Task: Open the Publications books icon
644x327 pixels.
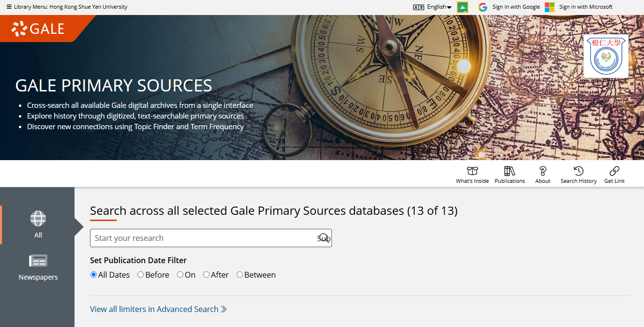Action: [509, 171]
